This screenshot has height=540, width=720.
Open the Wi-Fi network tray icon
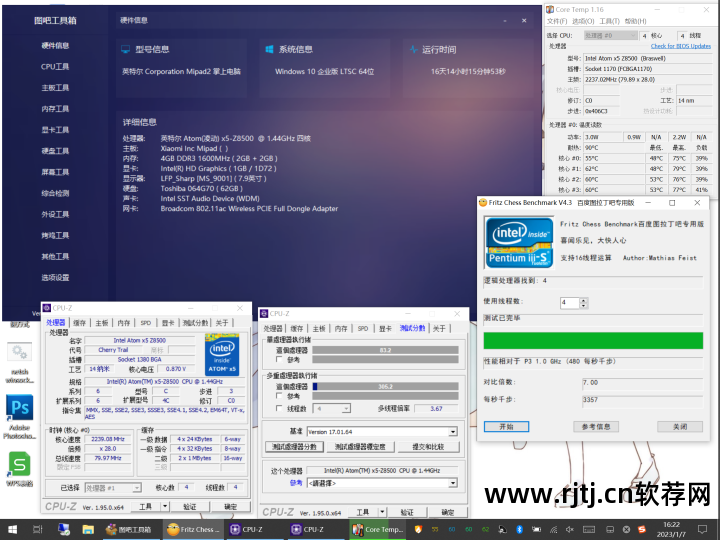pyautogui.click(x=554, y=529)
